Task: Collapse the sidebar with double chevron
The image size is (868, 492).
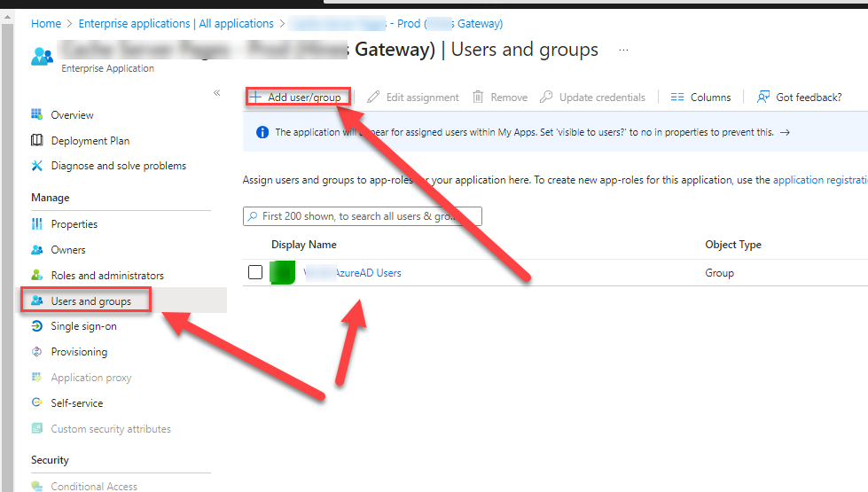Action: [x=216, y=93]
